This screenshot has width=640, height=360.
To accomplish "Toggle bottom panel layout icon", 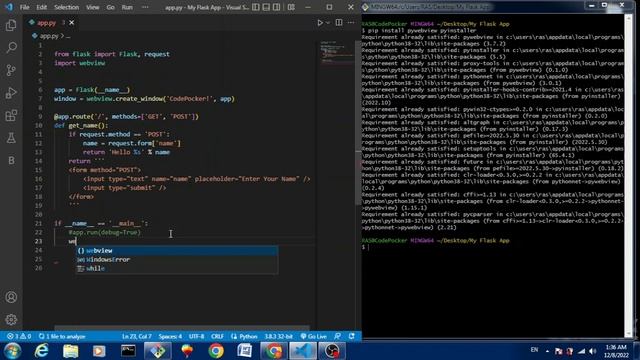I will (x=266, y=7).
